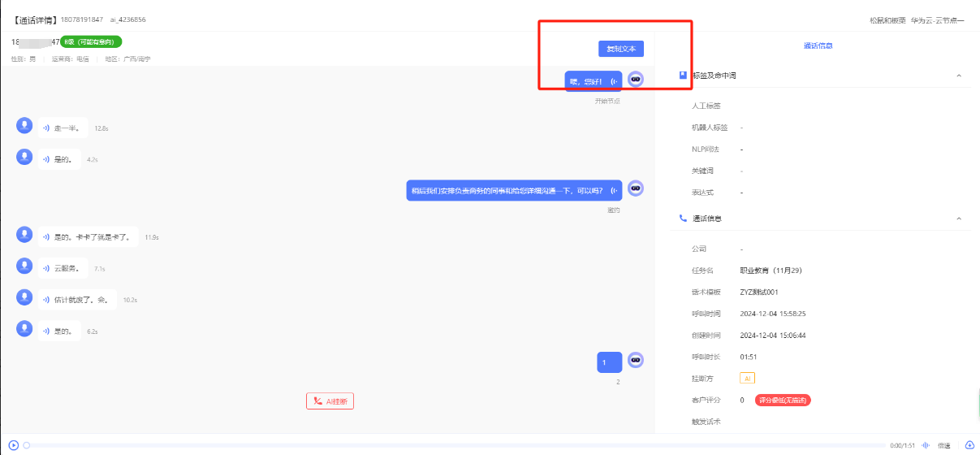Open the 倍速 playback speed option
This screenshot has height=455, width=980.
[x=943, y=445]
